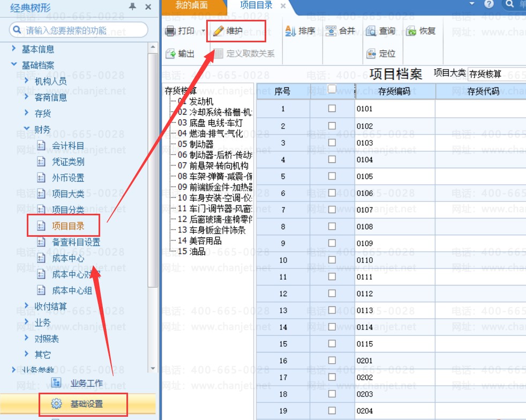Toggle the select-all checkbox in table header

point(332,88)
